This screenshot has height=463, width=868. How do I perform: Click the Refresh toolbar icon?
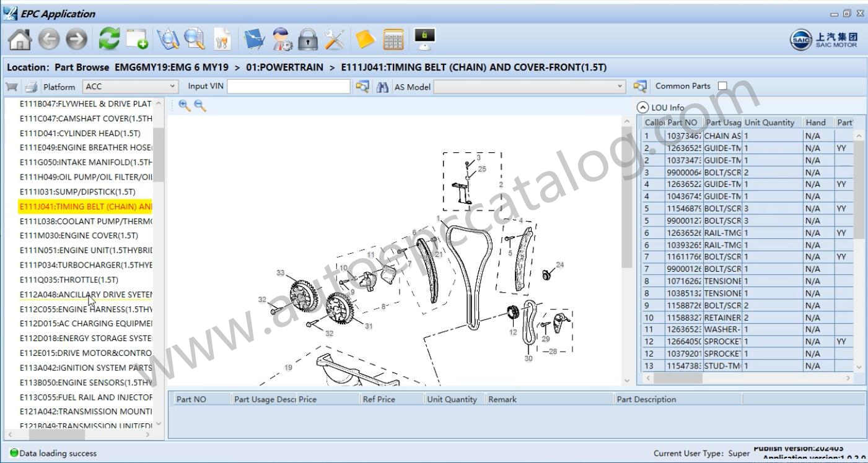[x=109, y=38]
